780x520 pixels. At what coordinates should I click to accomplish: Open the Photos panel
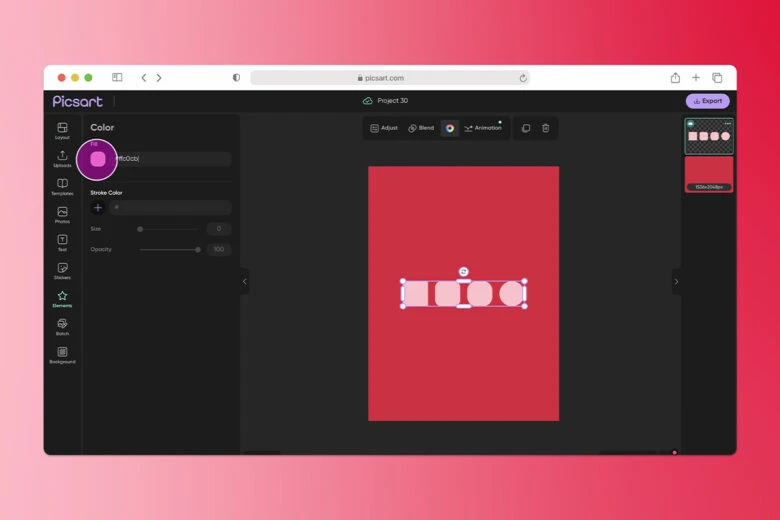62,214
